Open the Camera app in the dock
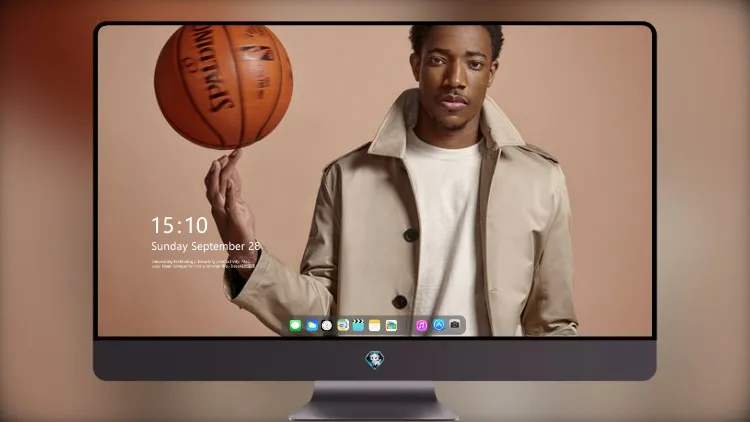750x422 pixels. tap(455, 325)
